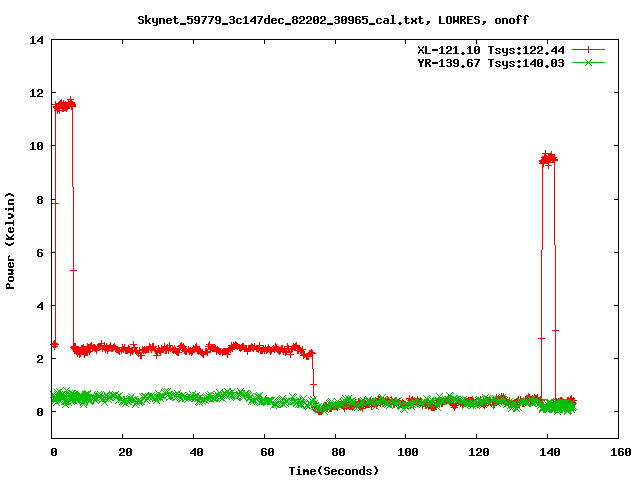Select the YR-139.67 Tsys:140.03 legend entry

coord(491,63)
